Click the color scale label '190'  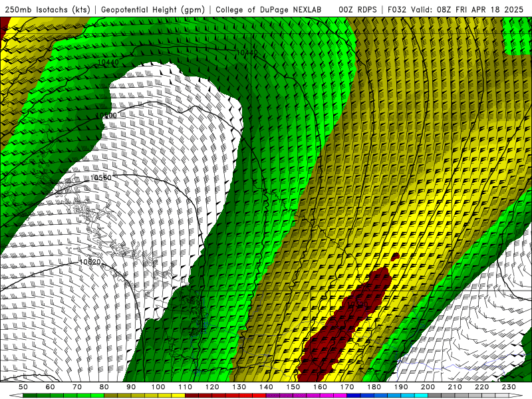(x=401, y=387)
